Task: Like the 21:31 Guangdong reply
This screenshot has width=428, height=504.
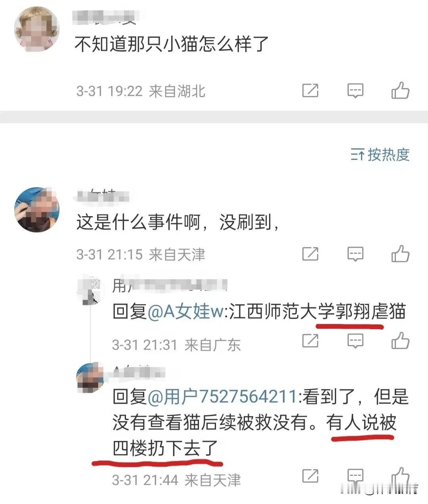Action: pyautogui.click(x=400, y=341)
